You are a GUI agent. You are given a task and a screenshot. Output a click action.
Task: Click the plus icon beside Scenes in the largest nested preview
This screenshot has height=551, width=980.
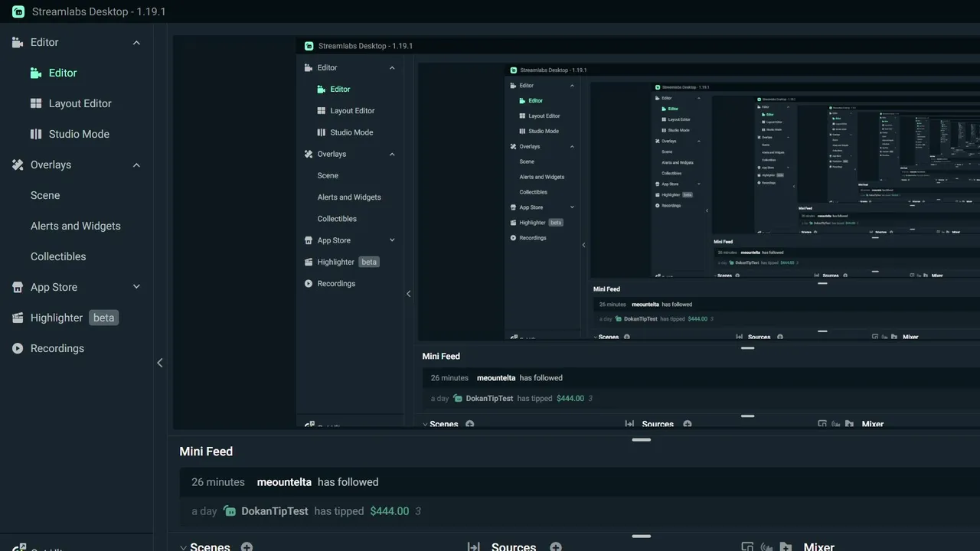(x=470, y=424)
